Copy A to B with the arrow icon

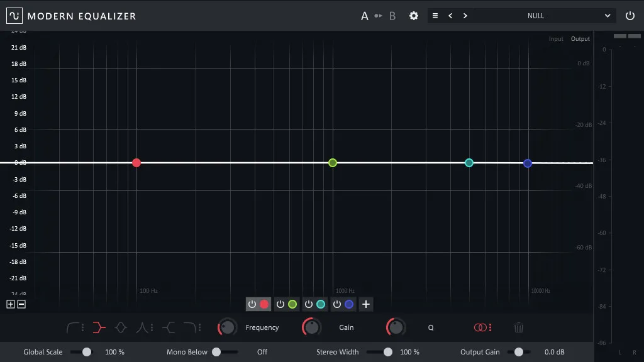[378, 16]
